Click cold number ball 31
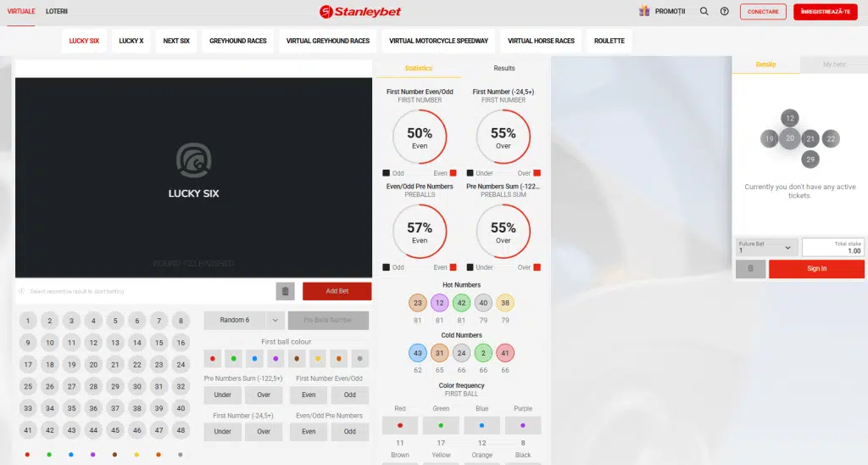 [x=440, y=352]
